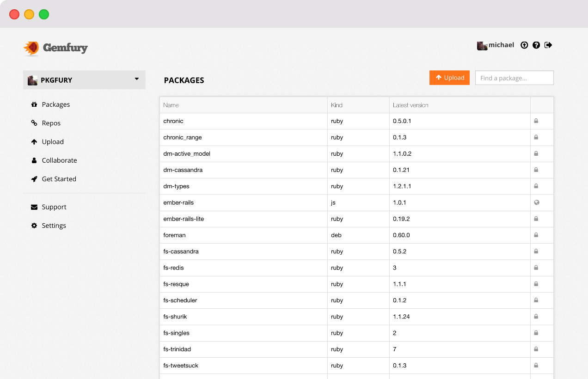The width and height of the screenshot is (588, 379).
Task: Select the fs-trinidad package name
Action: tap(177, 349)
